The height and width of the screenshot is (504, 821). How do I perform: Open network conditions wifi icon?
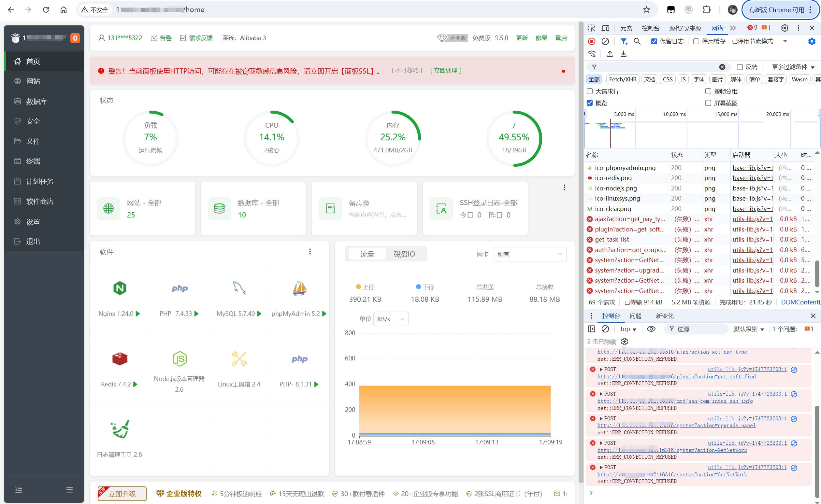(592, 54)
